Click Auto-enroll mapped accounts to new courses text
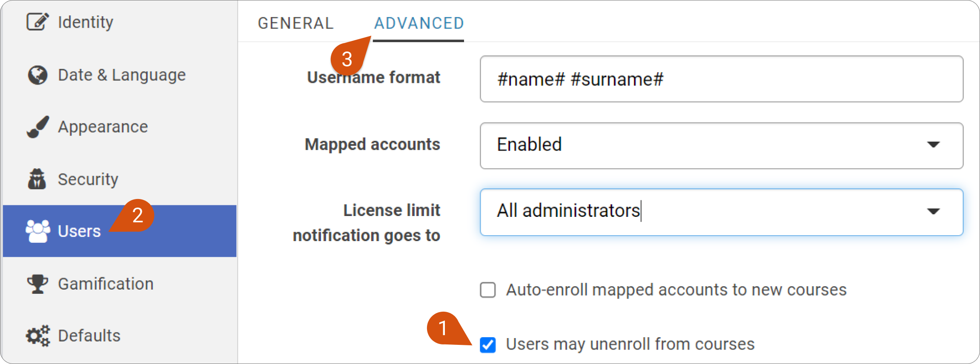 [676, 290]
